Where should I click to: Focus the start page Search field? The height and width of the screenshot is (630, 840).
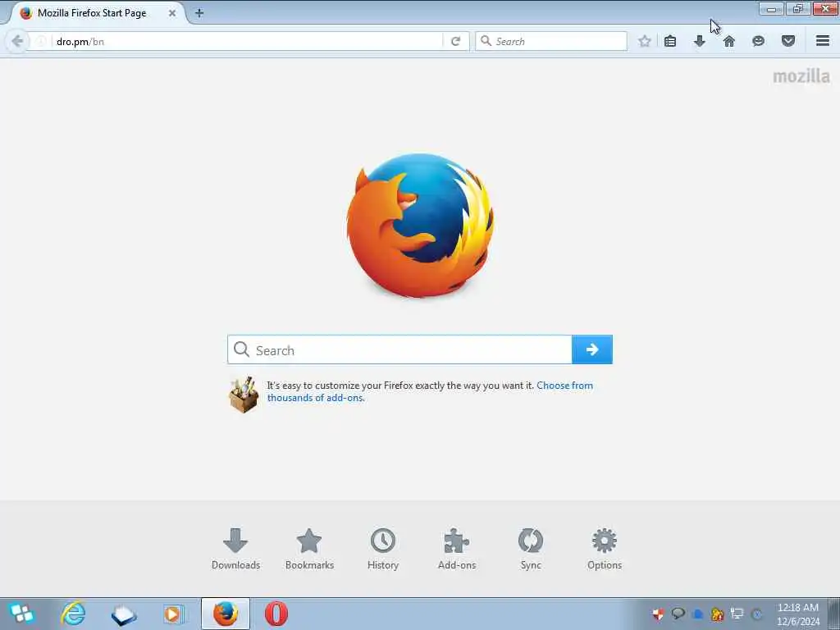tap(400, 349)
